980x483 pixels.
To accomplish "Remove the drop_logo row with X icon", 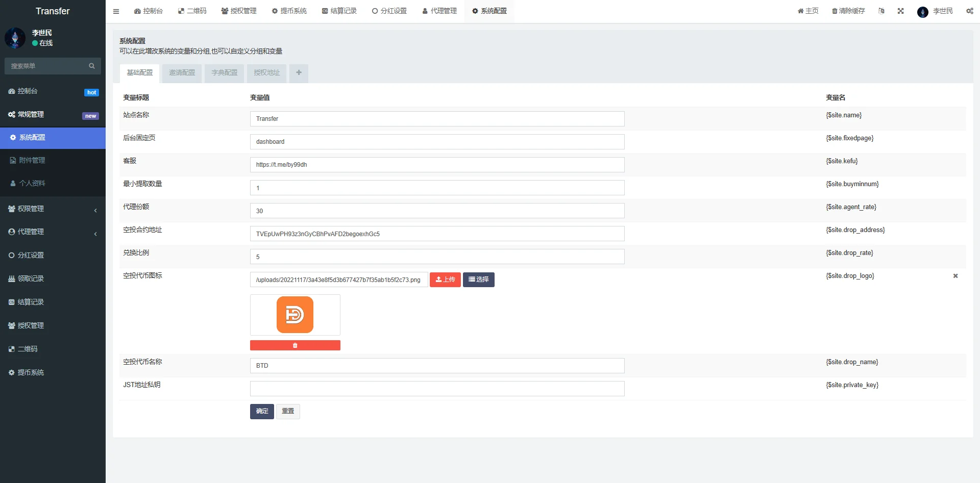I will click(x=955, y=276).
